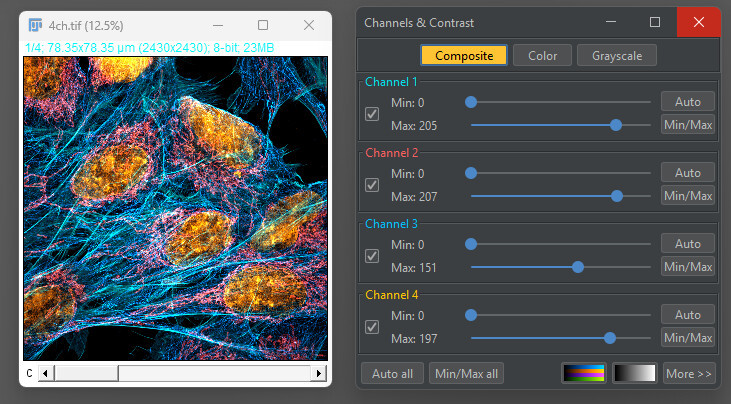
Task: Click the channel scrollbar thumb below the image
Action: coord(87,373)
